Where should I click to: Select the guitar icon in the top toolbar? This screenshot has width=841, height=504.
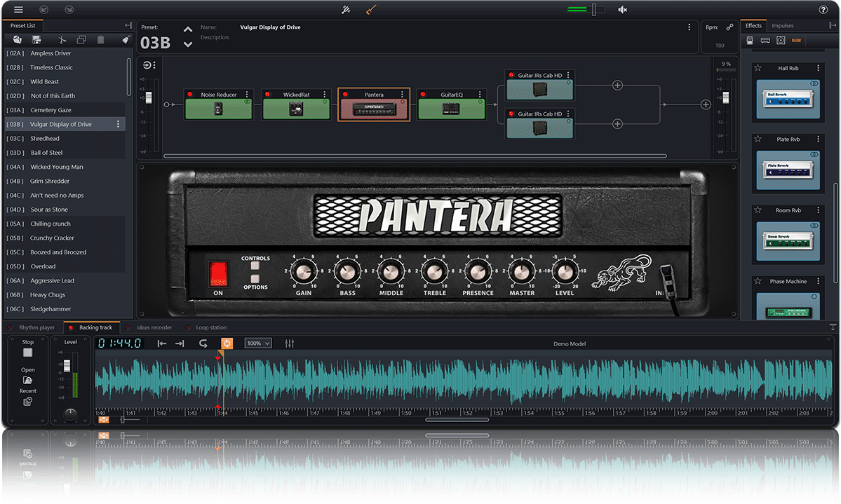coord(372,10)
